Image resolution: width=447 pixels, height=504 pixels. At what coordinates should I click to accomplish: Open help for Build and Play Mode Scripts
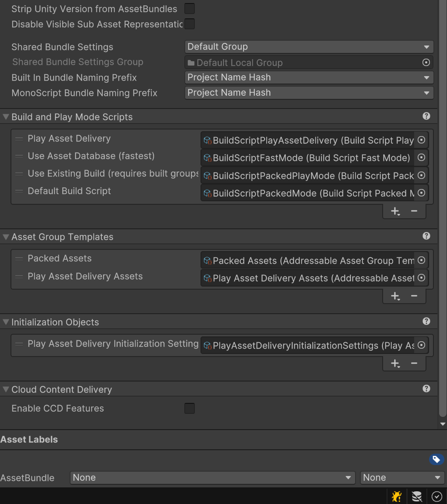(x=426, y=116)
